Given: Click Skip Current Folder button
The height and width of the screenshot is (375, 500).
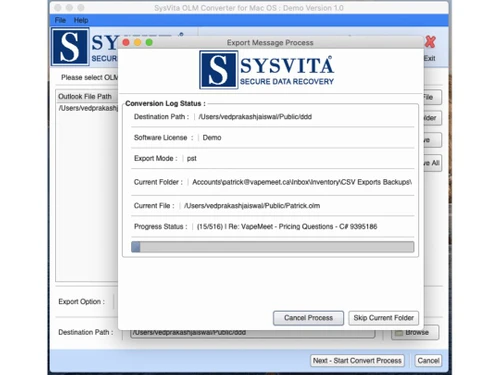Looking at the screenshot, I should [x=384, y=318].
